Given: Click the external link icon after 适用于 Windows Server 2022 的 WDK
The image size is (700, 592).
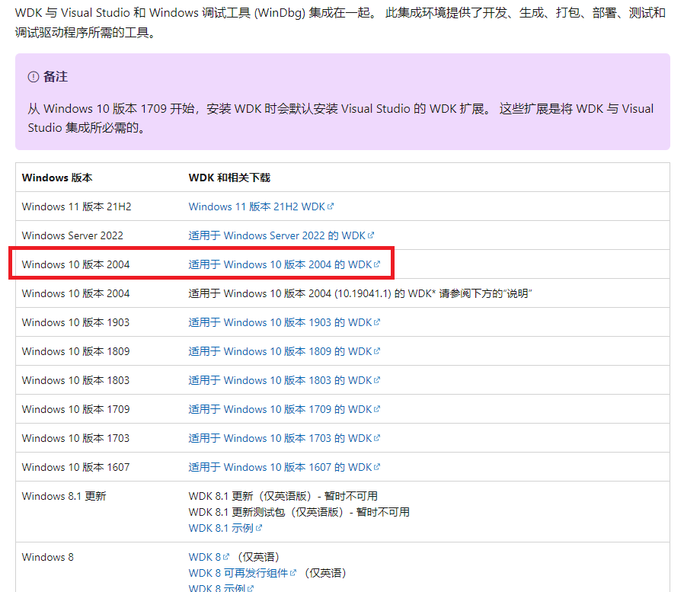Looking at the screenshot, I should [371, 235].
